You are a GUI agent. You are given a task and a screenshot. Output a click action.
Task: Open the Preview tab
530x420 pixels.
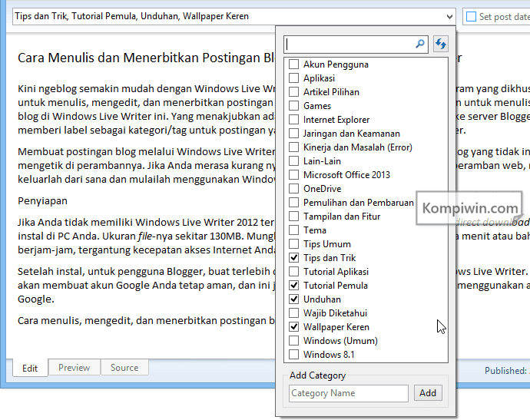pos(74,367)
